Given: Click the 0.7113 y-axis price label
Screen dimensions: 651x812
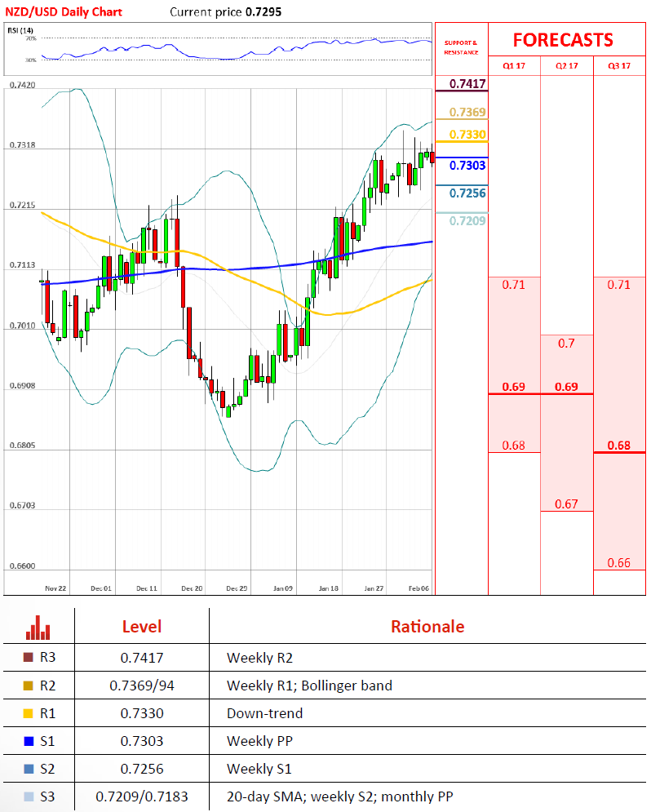Looking at the screenshot, I should (x=23, y=265).
